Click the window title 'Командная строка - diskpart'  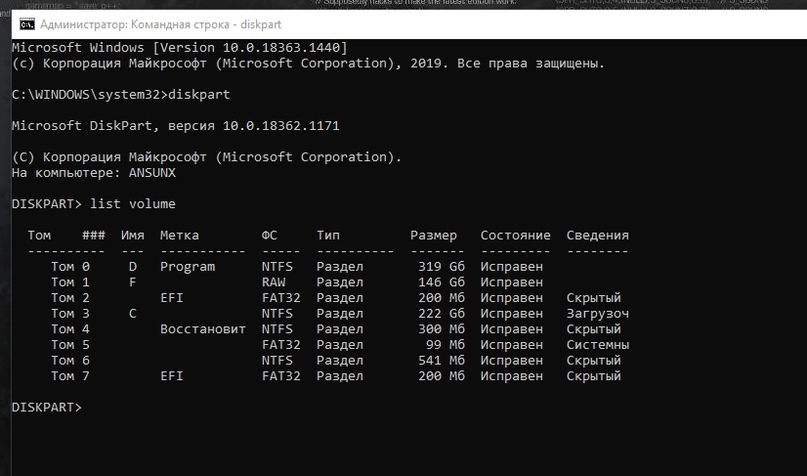point(206,24)
